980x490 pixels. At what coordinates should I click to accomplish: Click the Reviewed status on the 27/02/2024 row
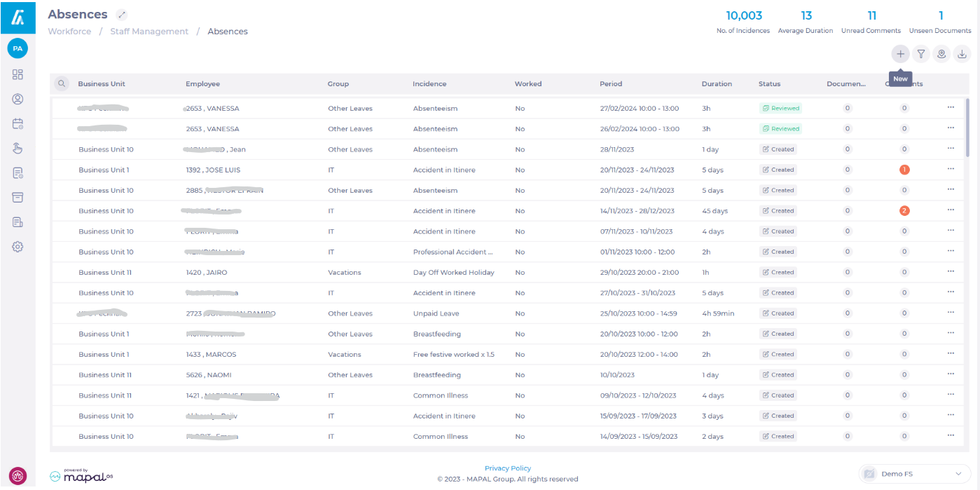[780, 109]
